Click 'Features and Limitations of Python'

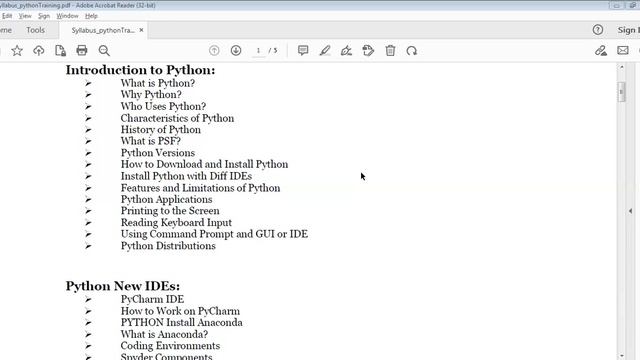[200, 188]
